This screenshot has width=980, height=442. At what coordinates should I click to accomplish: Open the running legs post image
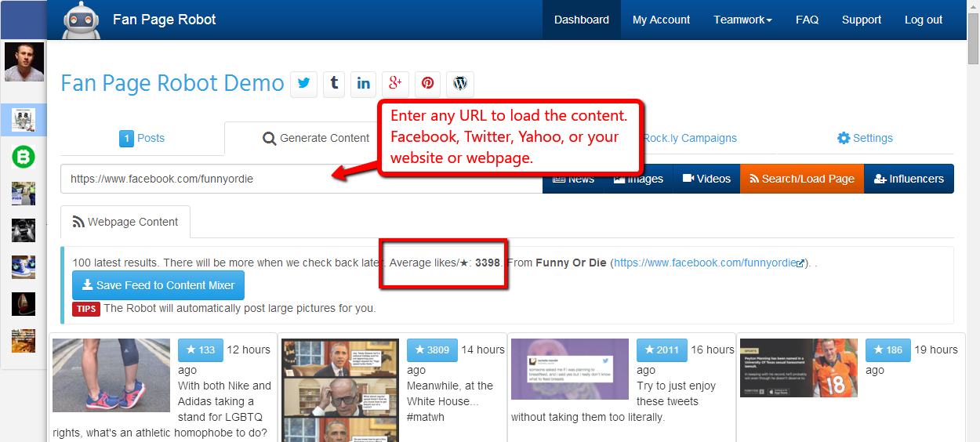(111, 375)
